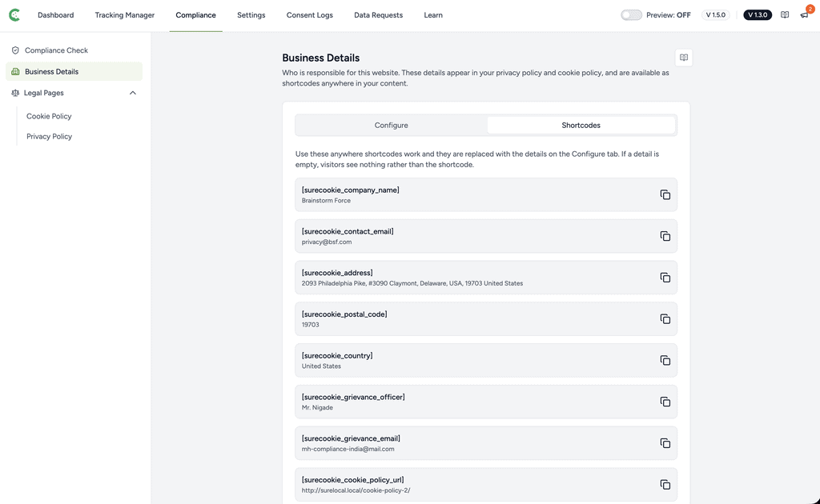Copy the surecookie_country shortcode

tap(665, 360)
